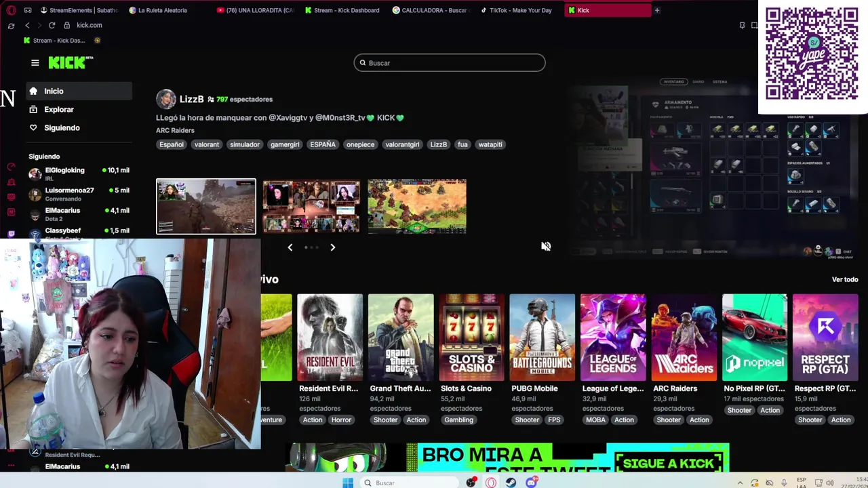The image size is (868, 488).
Task: Go back with browser back arrow
Action: (27, 25)
